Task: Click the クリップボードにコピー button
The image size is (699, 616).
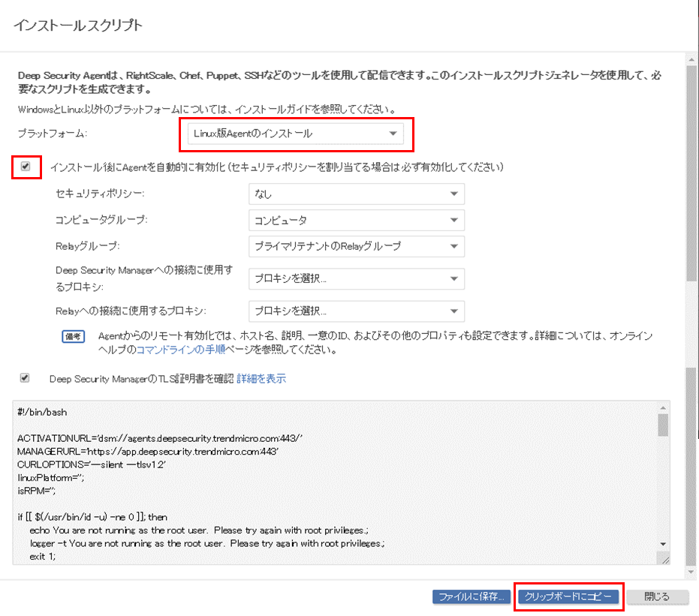Action: click(568, 597)
